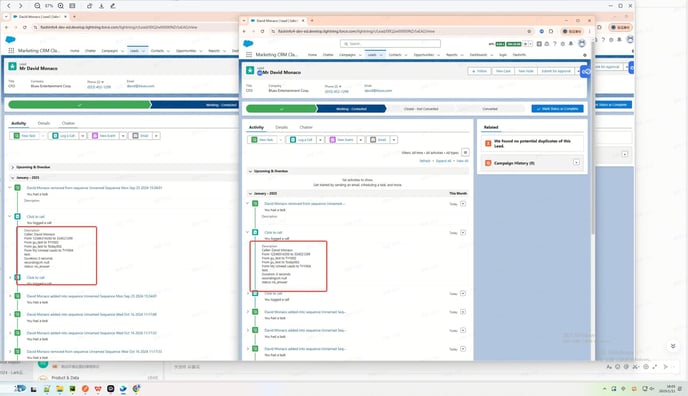
Task: Click the rotate image icon in viewer toolbar
Action: click(90, 6)
